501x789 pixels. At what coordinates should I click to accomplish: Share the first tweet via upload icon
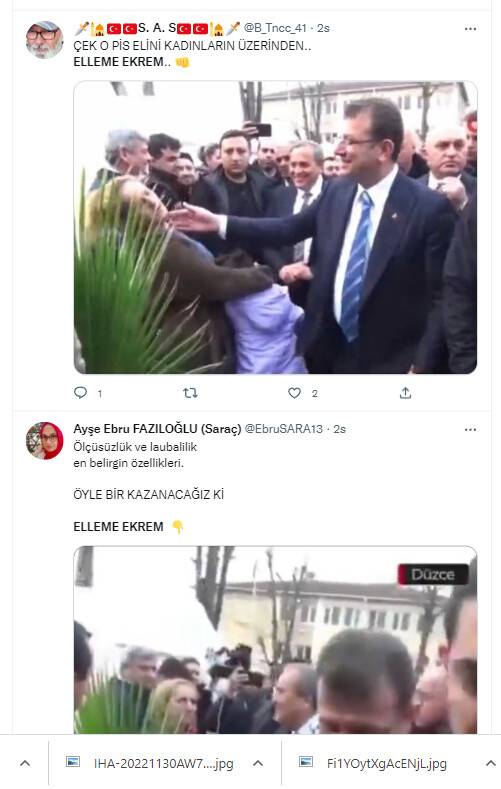tap(405, 393)
